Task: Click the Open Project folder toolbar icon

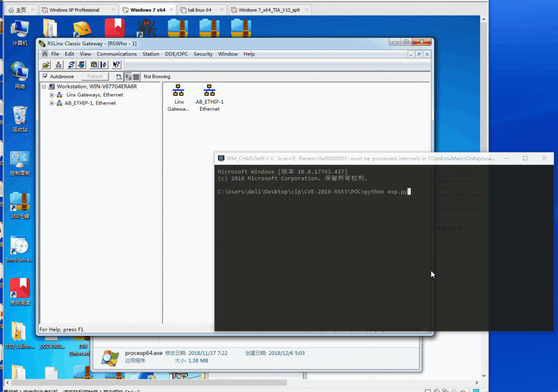Action: point(46,65)
